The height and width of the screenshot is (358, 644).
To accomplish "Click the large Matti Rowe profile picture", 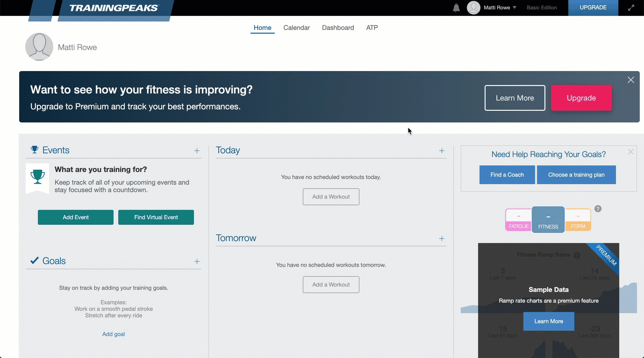I will point(39,47).
